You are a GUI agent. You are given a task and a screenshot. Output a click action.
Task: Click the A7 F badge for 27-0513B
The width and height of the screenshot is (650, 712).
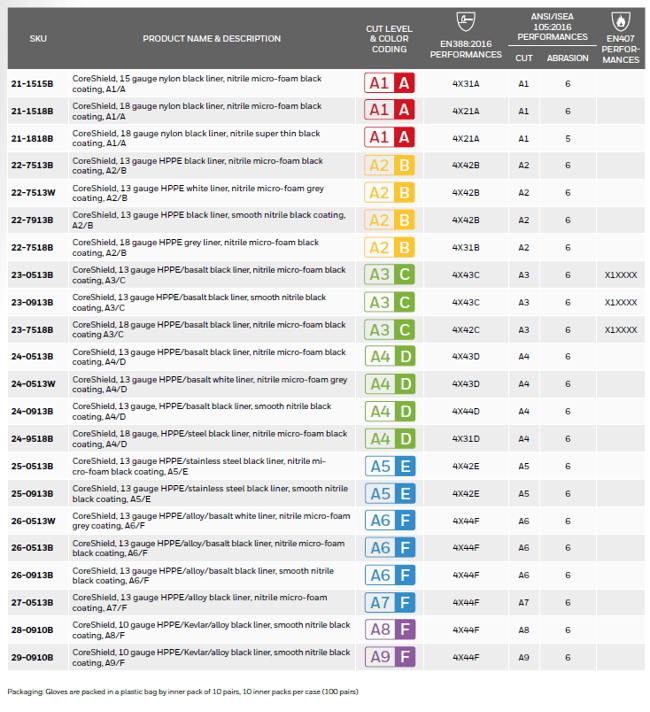390,603
